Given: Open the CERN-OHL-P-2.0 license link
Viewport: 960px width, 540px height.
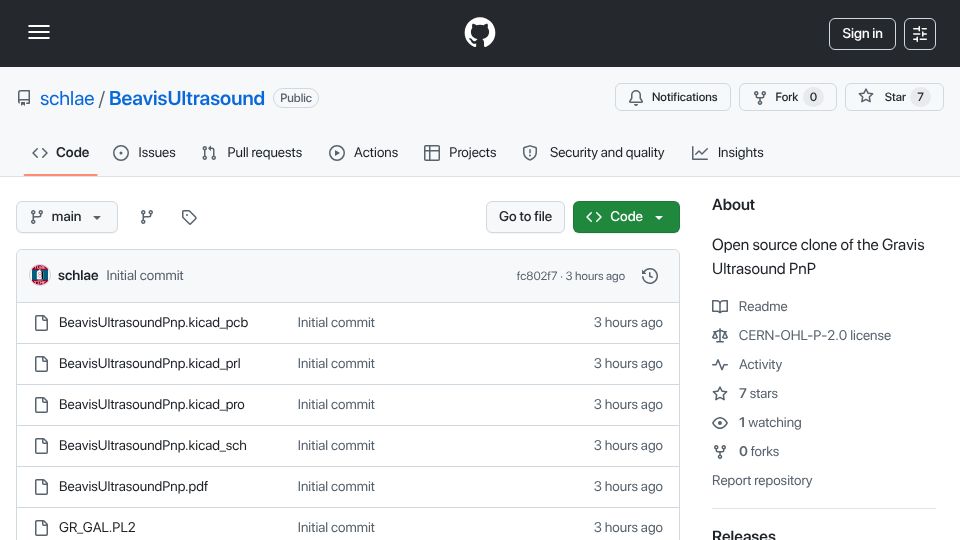Looking at the screenshot, I should pyautogui.click(x=814, y=336).
